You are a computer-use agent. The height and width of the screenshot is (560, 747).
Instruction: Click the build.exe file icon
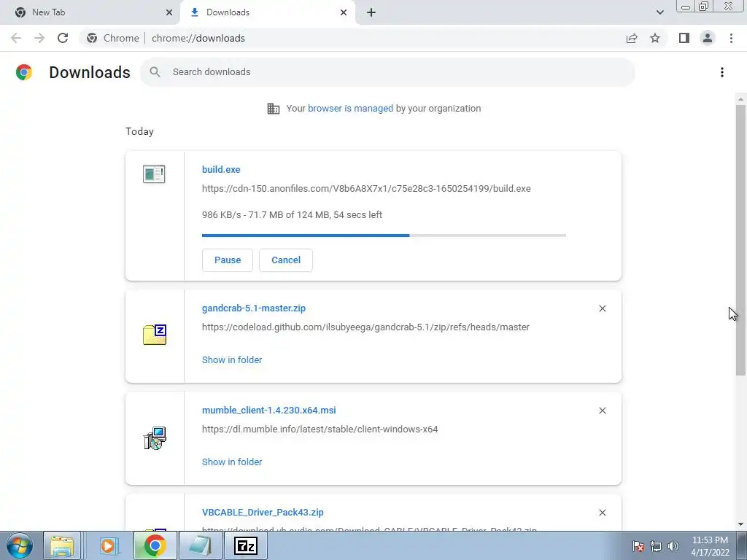154,174
